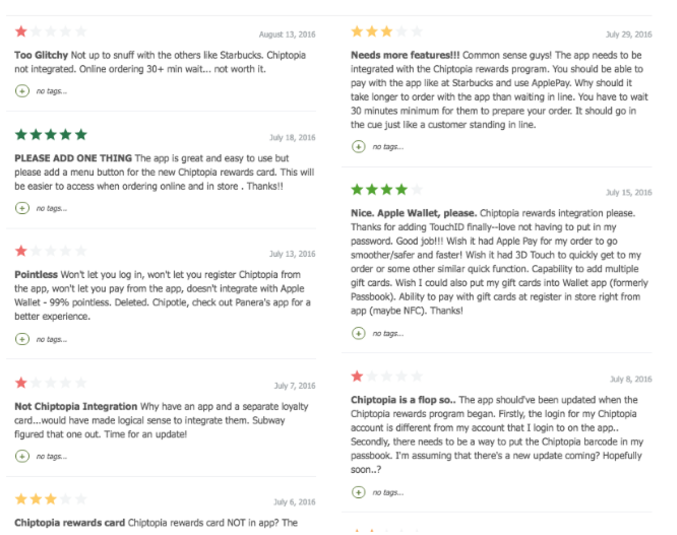The width and height of the screenshot is (677, 535).
Task: Click the August 13, 2016 date
Action: tap(287, 35)
